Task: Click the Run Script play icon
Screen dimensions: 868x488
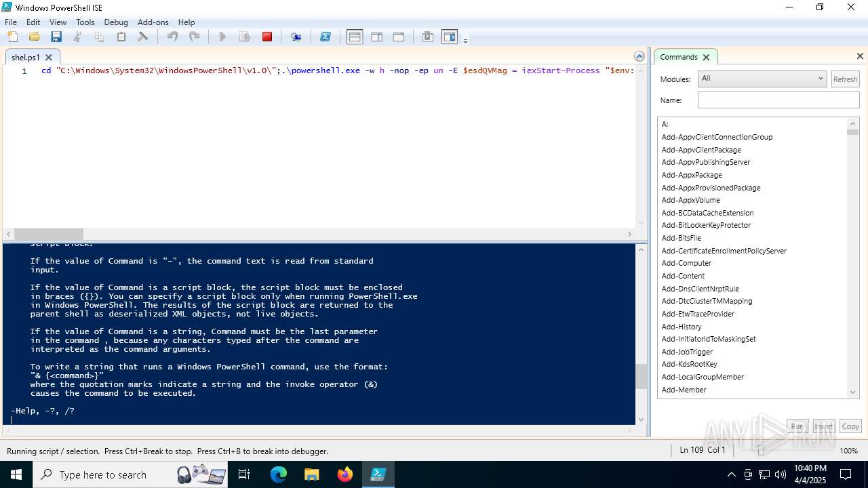Action: coord(222,37)
